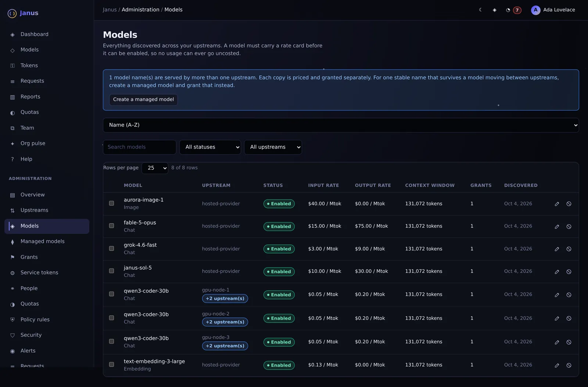
Task: Tick the checkbox on the gpu-node-2 row
Action: [x=111, y=318]
